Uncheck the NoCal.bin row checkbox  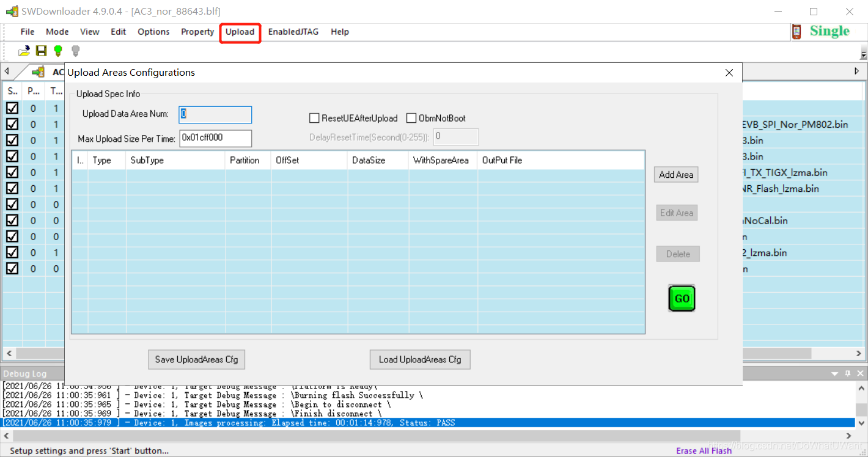pyautogui.click(x=12, y=220)
